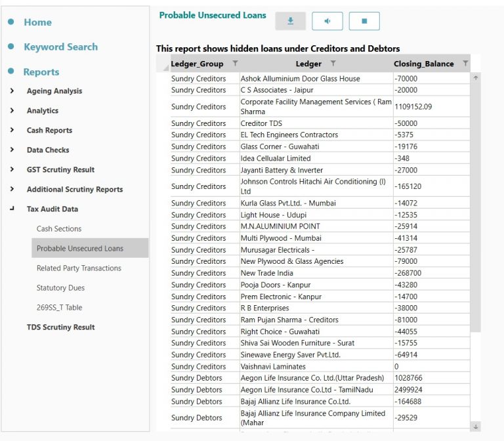Open the Reports menu item
Screen dimensions: 504x441
point(41,72)
